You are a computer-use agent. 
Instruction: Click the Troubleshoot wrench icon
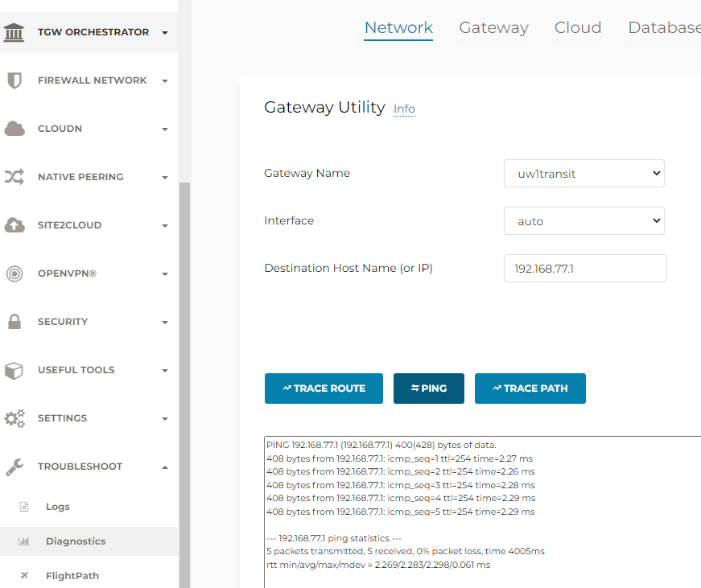pos(14,467)
